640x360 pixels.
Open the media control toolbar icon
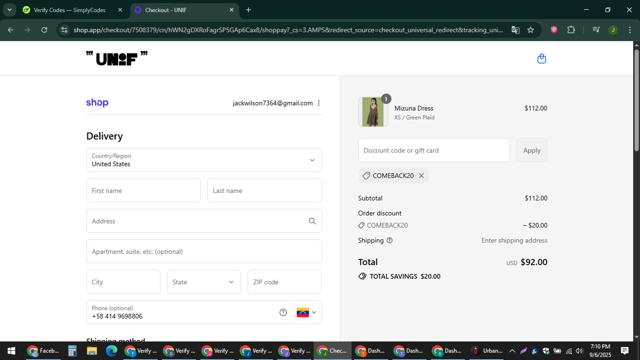coord(596,30)
